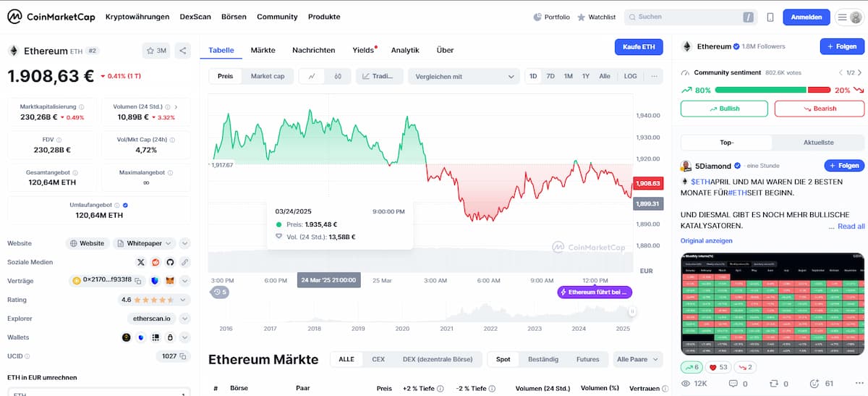
Task: Switch to the Nachrichten tab
Action: click(313, 50)
